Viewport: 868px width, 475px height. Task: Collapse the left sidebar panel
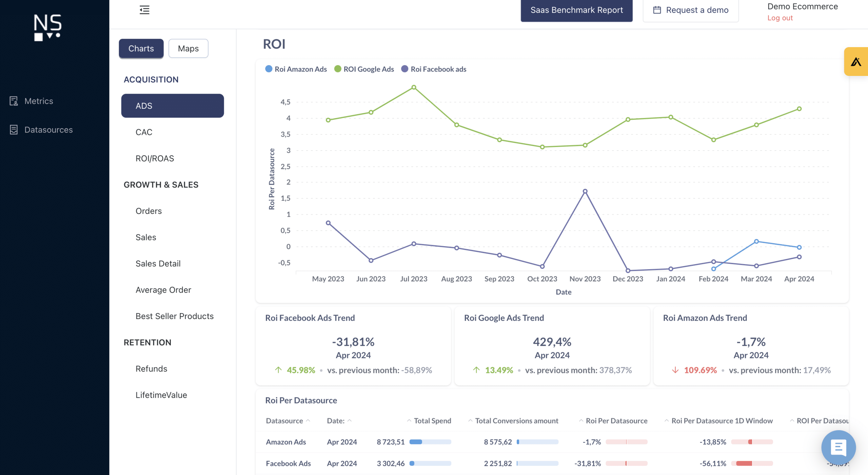point(144,10)
